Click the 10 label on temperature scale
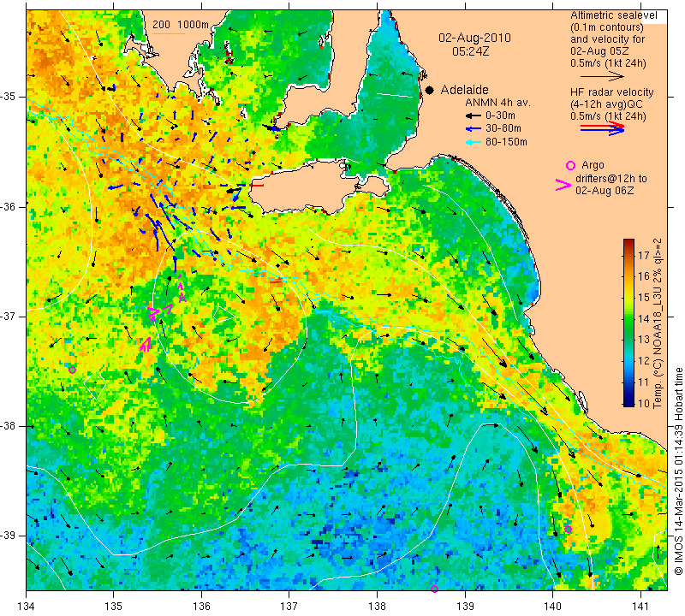This screenshot has height=616, width=685. pyautogui.click(x=644, y=403)
